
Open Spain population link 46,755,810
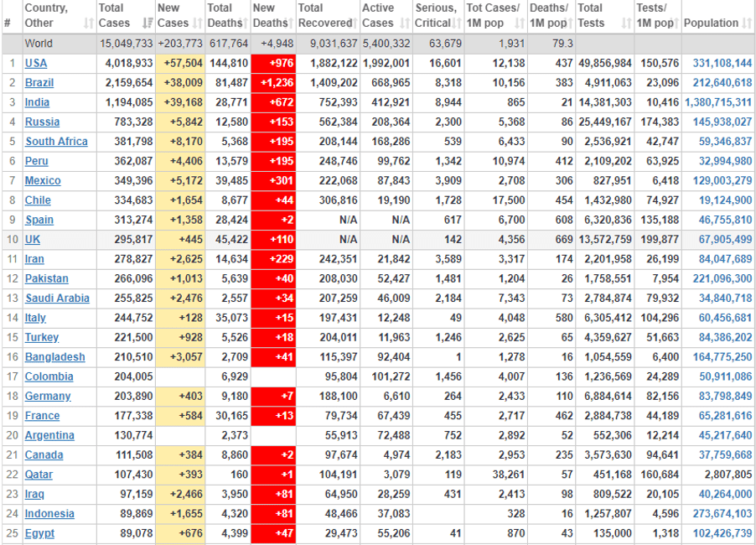tap(725, 220)
